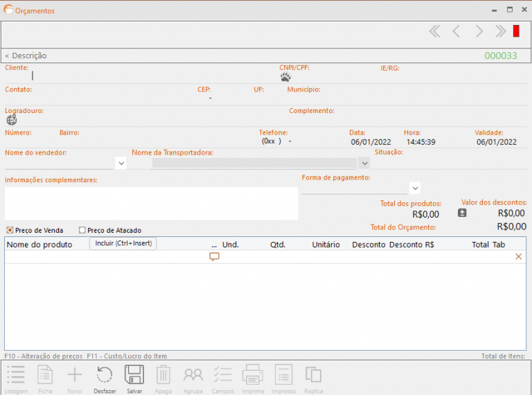Open the Forma de pagamento dropdown
Viewport: 532px width, 395px height.
[414, 188]
